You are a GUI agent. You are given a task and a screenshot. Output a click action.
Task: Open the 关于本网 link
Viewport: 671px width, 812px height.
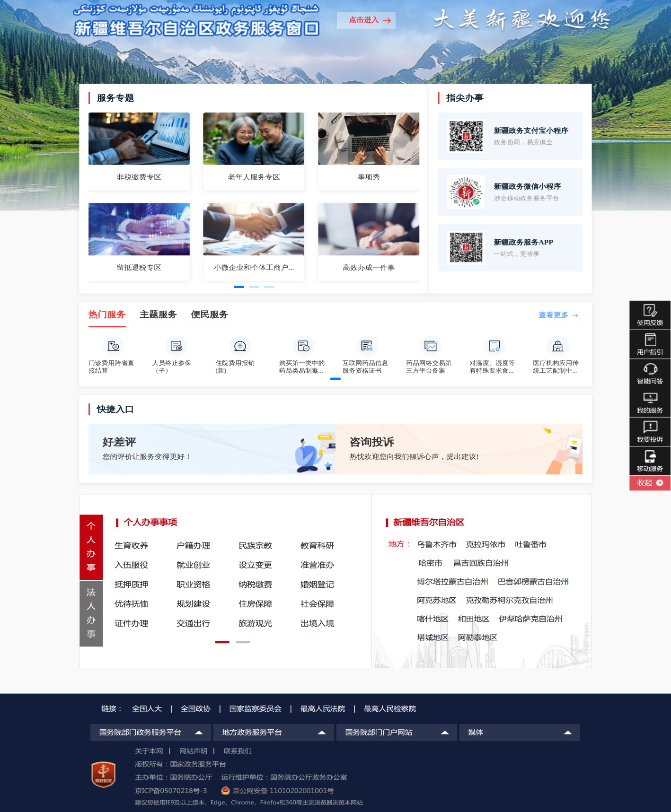coord(149,751)
